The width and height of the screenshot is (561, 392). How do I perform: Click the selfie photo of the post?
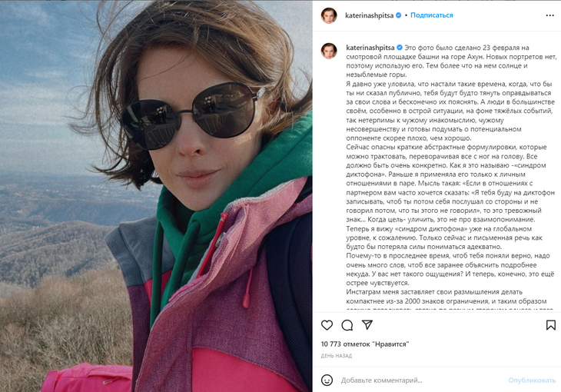156,196
